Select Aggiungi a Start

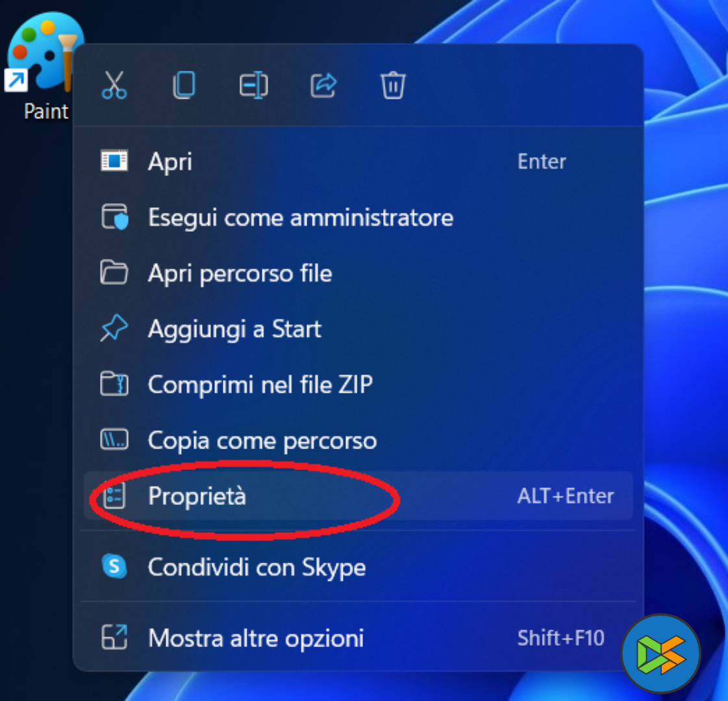(358, 329)
